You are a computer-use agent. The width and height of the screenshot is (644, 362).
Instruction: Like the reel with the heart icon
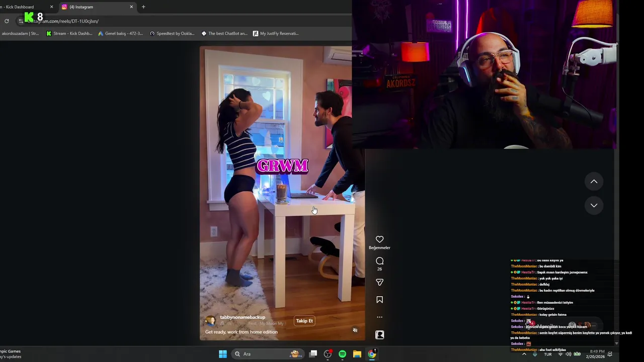coord(379,239)
